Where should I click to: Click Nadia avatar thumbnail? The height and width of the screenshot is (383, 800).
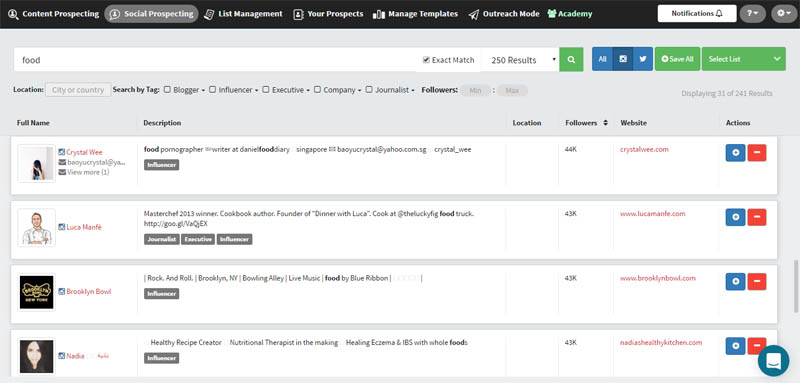pyautogui.click(x=37, y=356)
